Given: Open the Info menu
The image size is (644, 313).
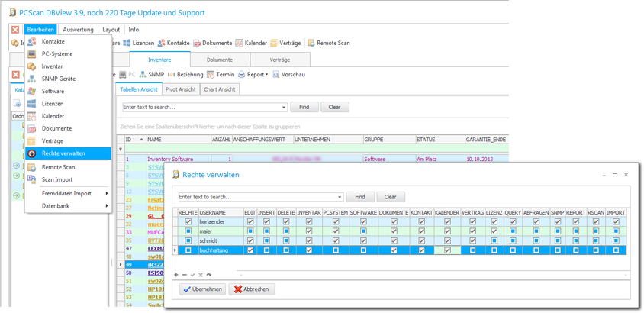Looking at the screenshot, I should pyautogui.click(x=134, y=30).
